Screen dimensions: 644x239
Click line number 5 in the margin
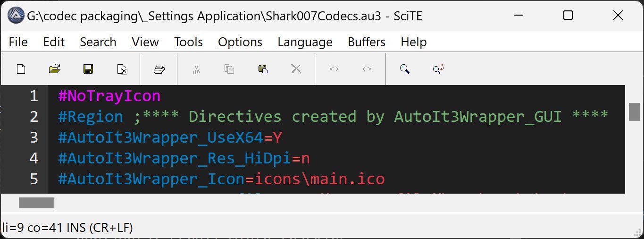point(33,179)
